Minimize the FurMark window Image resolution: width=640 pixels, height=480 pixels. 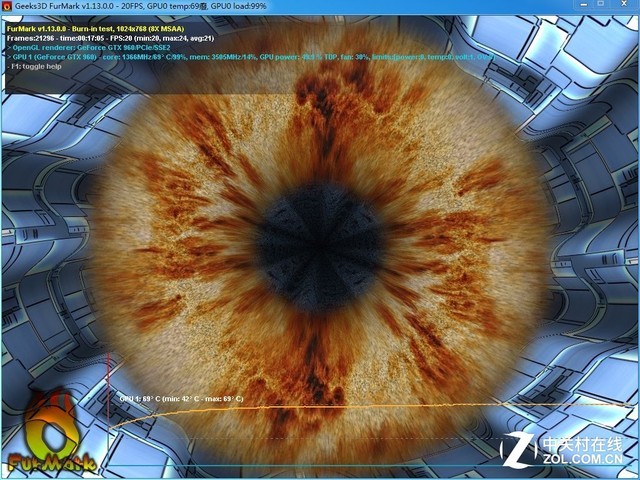click(x=584, y=4)
